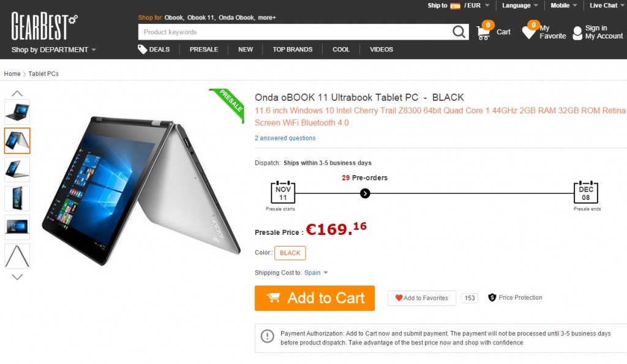Go to TOP BRANDS menu
The width and height of the screenshot is (627, 364).
coord(292,50)
